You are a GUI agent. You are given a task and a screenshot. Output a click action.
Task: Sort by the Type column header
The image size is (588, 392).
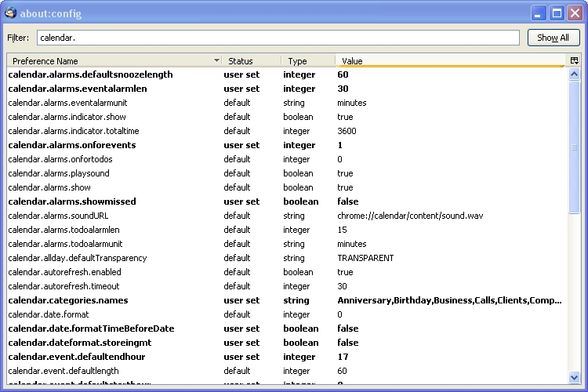click(x=307, y=60)
